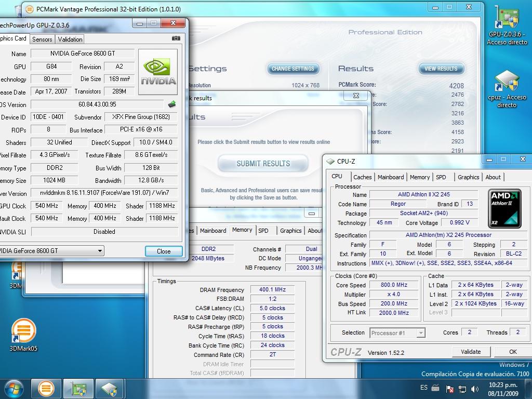Click the Bus Interface PCI-E x16 @ x16 field
The height and width of the screenshot is (399, 532).
pyautogui.click(x=141, y=129)
